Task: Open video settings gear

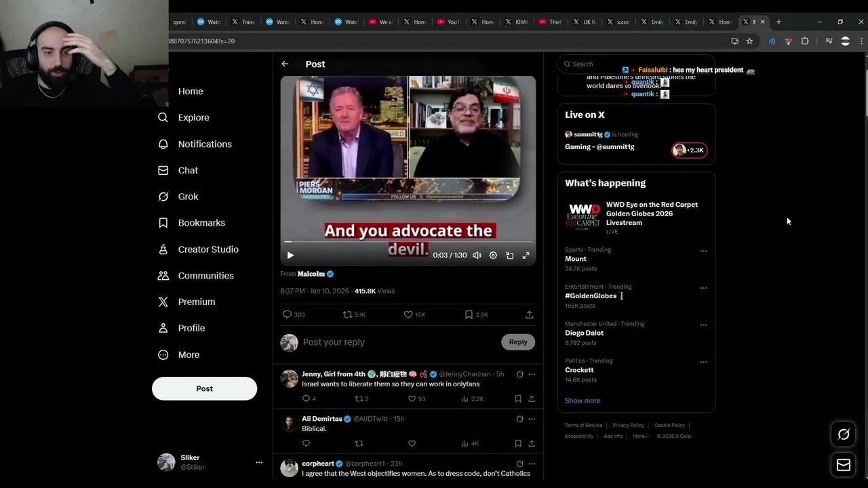Action: 493,256
